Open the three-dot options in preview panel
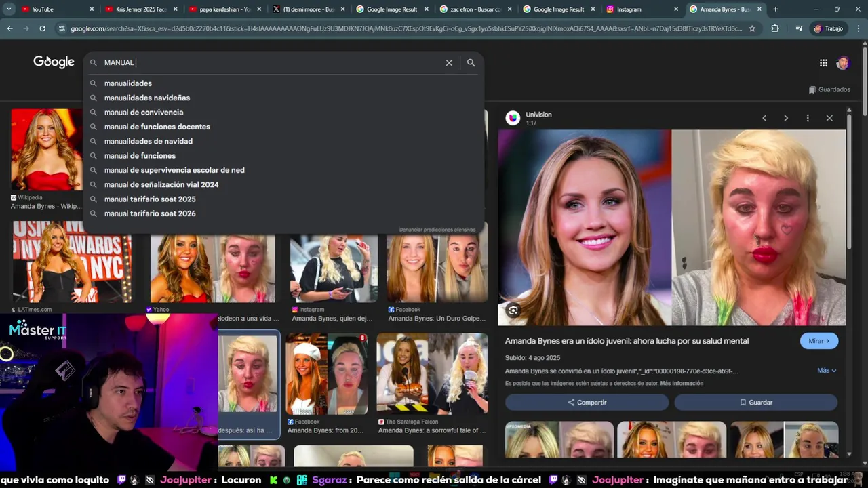Viewport: 868px width, 488px height. click(x=808, y=118)
